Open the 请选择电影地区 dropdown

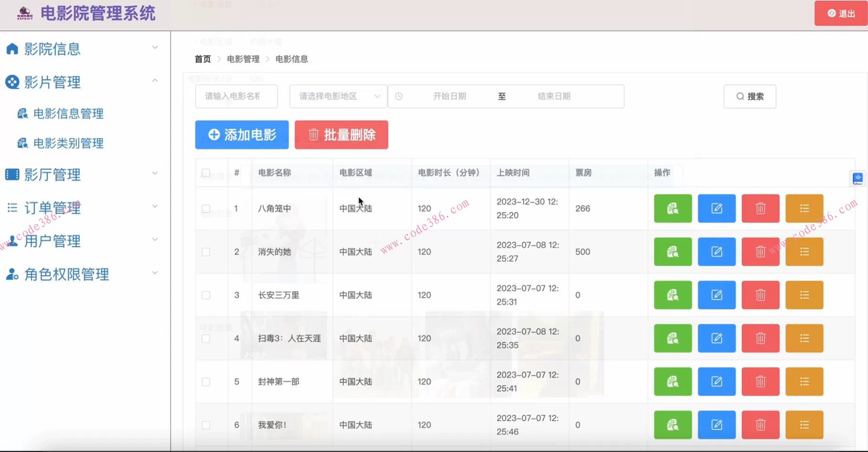337,96
